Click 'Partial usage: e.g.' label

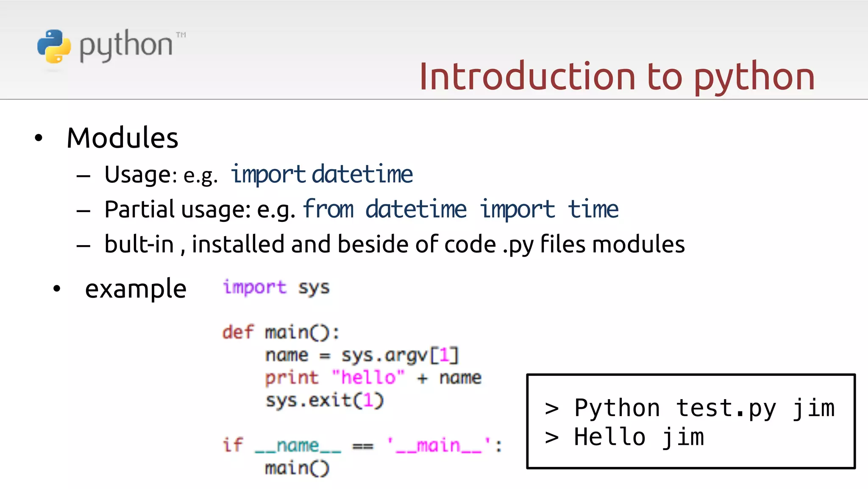200,210
